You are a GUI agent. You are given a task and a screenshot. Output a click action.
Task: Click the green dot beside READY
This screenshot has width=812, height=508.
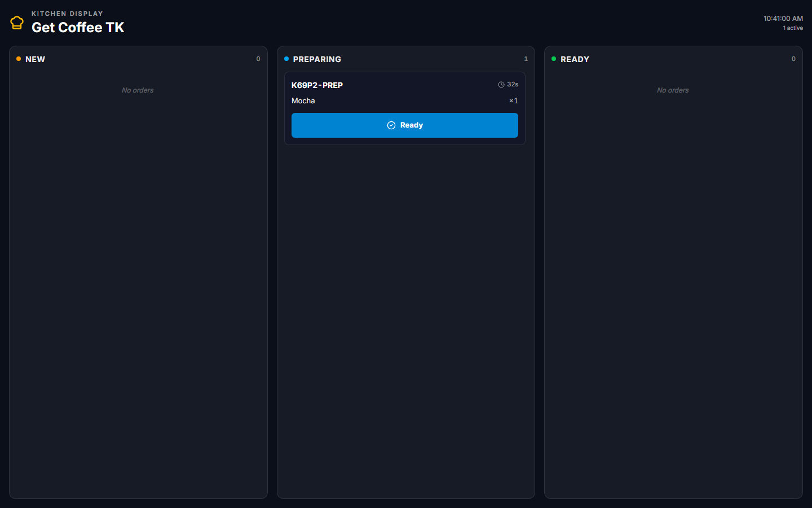pyautogui.click(x=554, y=59)
